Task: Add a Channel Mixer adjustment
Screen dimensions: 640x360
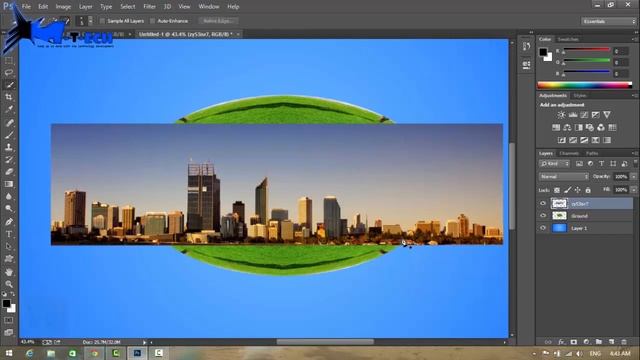Action: [601, 128]
